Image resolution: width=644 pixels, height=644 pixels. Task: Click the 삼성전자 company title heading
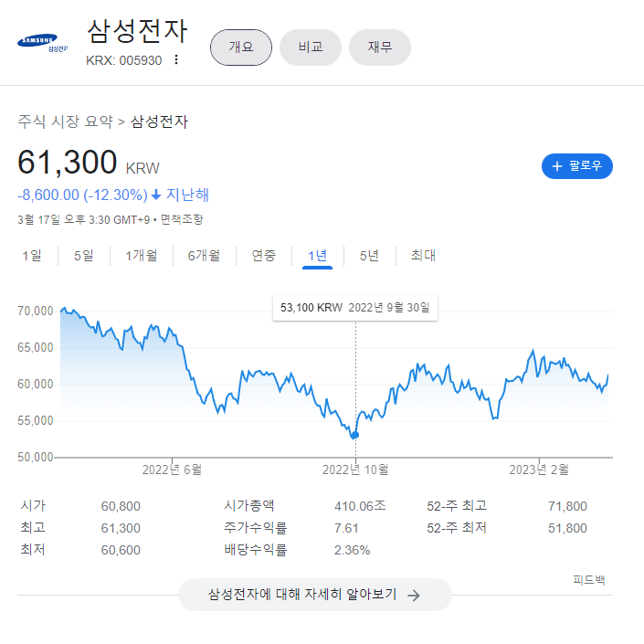click(137, 31)
